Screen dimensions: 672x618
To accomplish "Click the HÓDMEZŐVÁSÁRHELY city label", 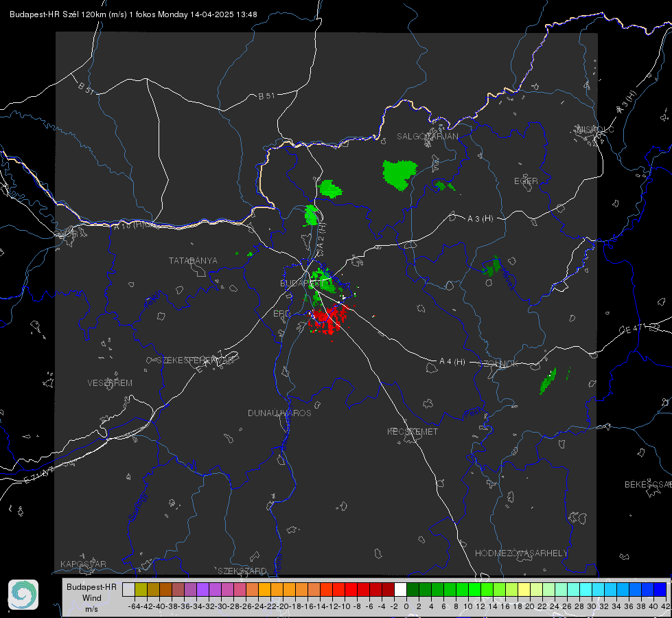I will (522, 553).
